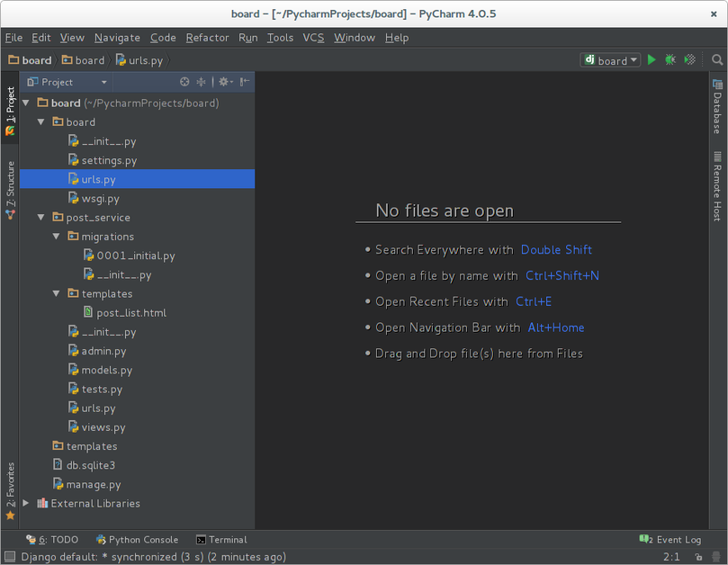
Task: Open the 7: Structure tool window
Action: click(10, 191)
